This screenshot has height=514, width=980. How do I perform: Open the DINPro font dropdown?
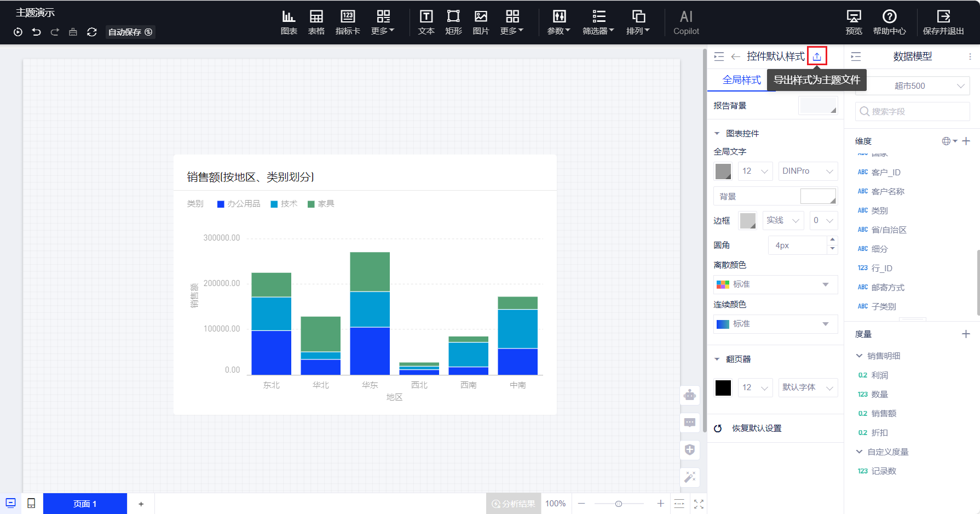[x=808, y=171]
